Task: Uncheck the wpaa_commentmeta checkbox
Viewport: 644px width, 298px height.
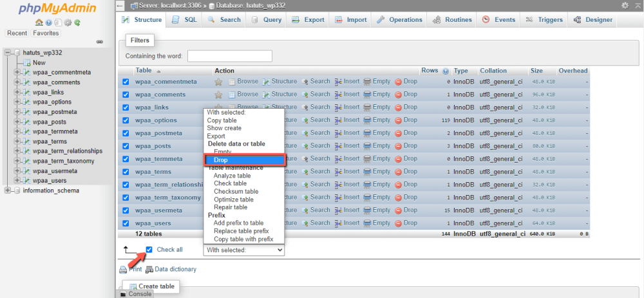Action: (126, 82)
